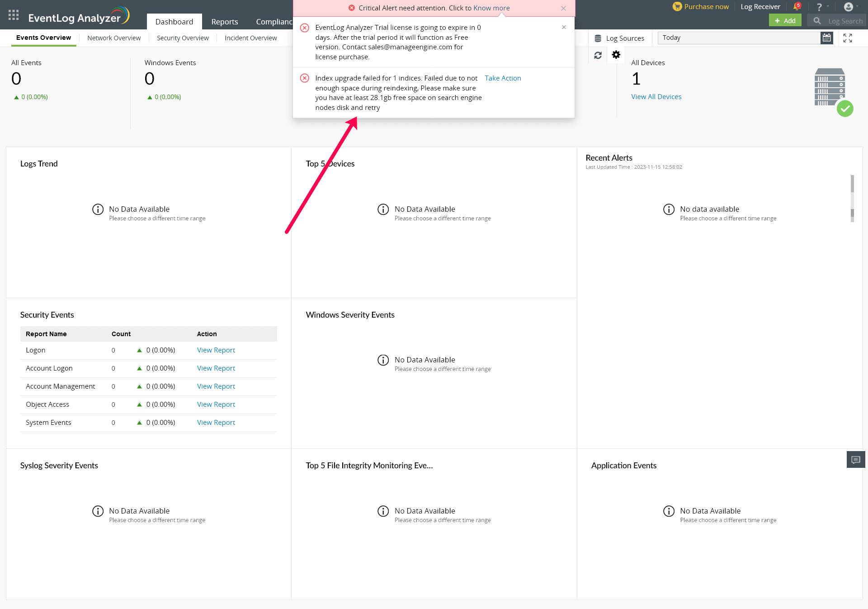Open the apps grid launcher icon
Image resolution: width=868 pixels, height=609 pixels.
coord(14,15)
